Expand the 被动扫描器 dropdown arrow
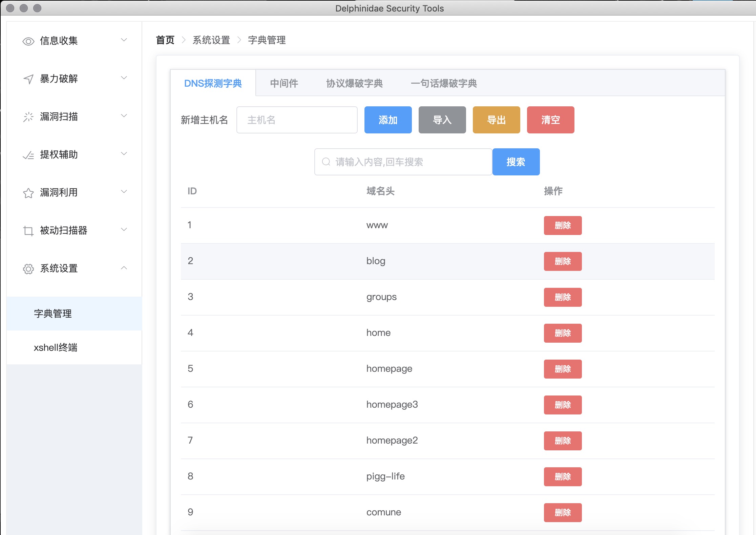Viewport: 756px width, 535px height. (x=124, y=230)
